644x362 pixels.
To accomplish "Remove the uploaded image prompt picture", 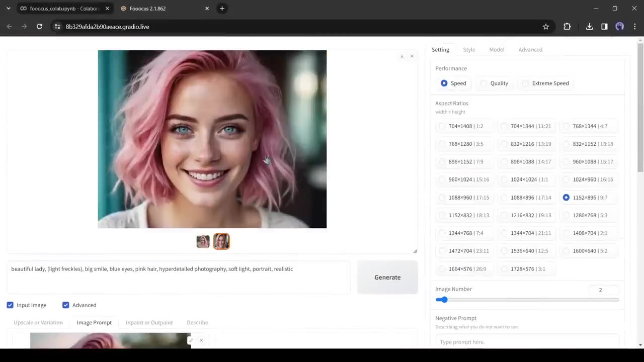I will [x=201, y=340].
